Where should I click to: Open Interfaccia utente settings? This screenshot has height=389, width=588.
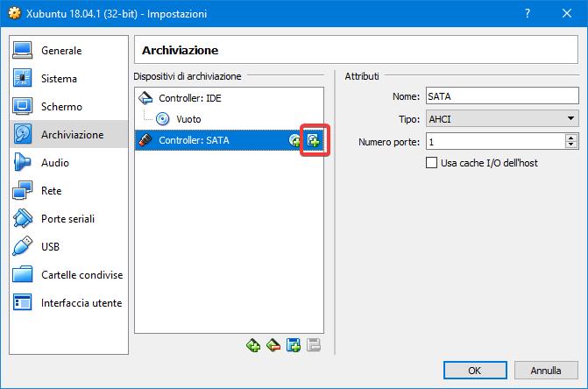point(68,303)
